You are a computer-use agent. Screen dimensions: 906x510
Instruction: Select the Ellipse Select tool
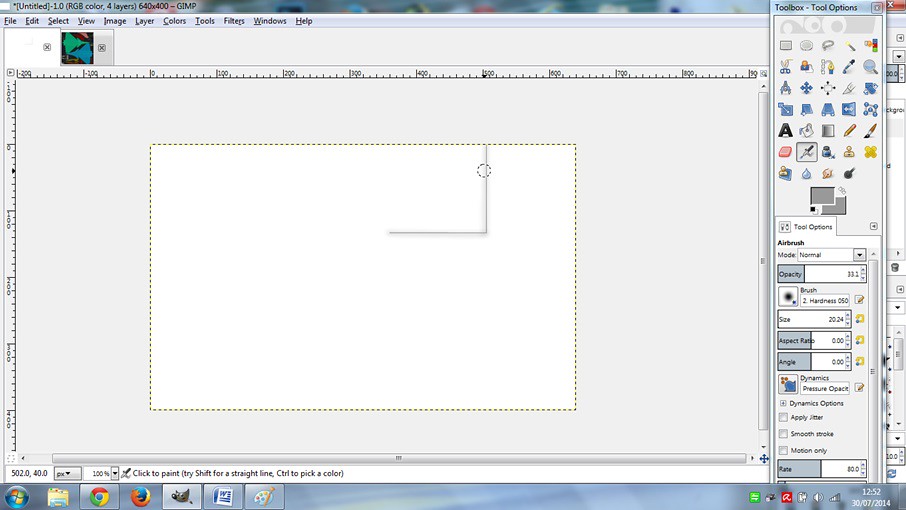point(807,46)
